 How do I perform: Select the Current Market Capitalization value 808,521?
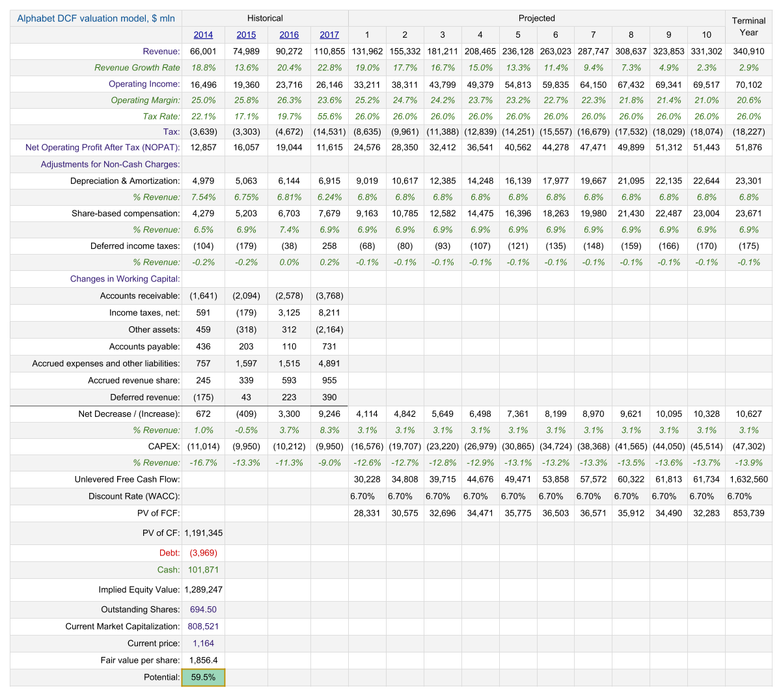tap(203, 626)
